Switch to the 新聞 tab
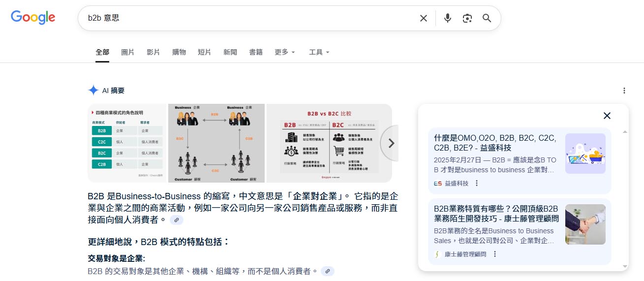 pos(230,52)
